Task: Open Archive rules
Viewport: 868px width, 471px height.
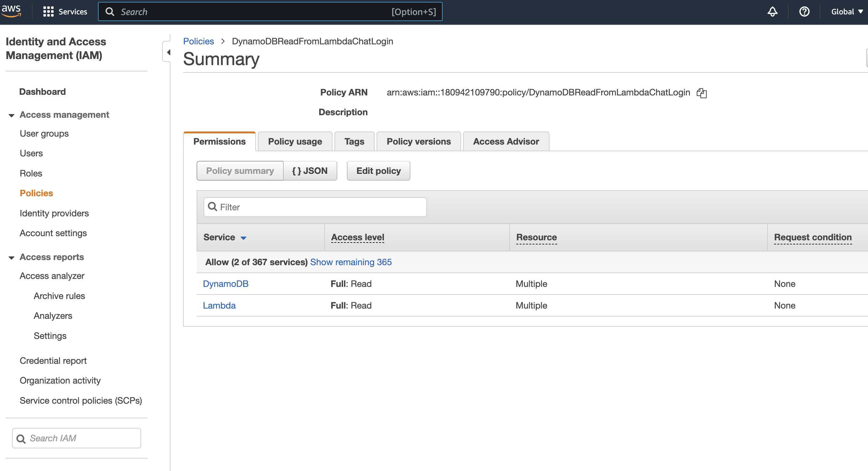Action: [59, 296]
